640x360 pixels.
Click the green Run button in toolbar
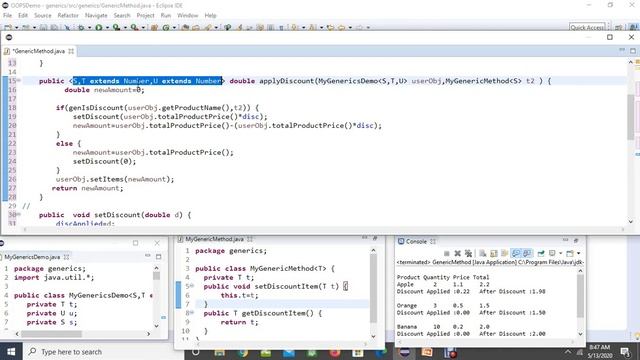click(x=99, y=27)
